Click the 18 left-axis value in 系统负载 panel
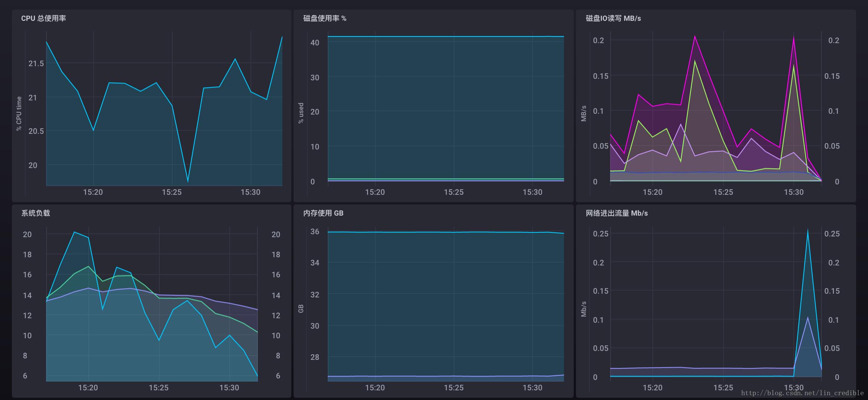Screen dimensions: 868x400 [27, 255]
